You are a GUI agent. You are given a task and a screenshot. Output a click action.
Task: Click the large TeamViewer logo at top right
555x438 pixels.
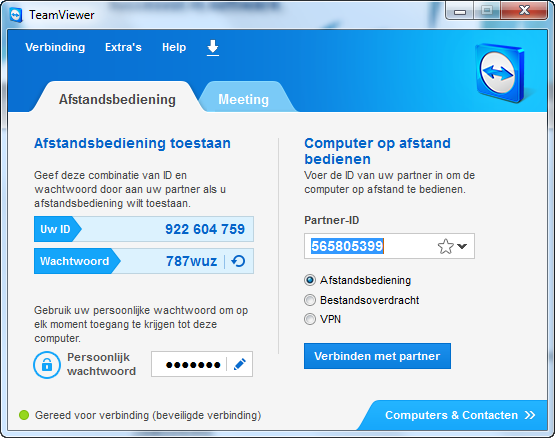pos(499,73)
